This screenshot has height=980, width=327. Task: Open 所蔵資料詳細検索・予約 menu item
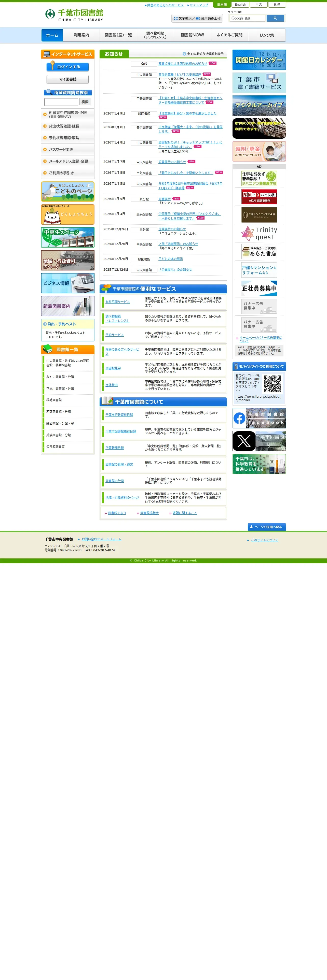pos(68,114)
